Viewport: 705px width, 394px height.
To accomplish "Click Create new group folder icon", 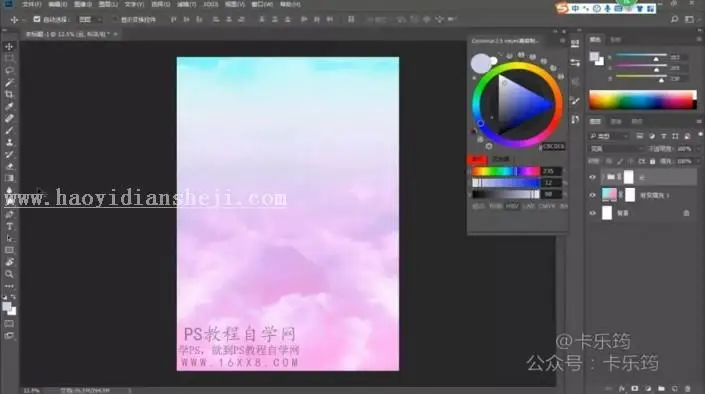I will 661,388.
